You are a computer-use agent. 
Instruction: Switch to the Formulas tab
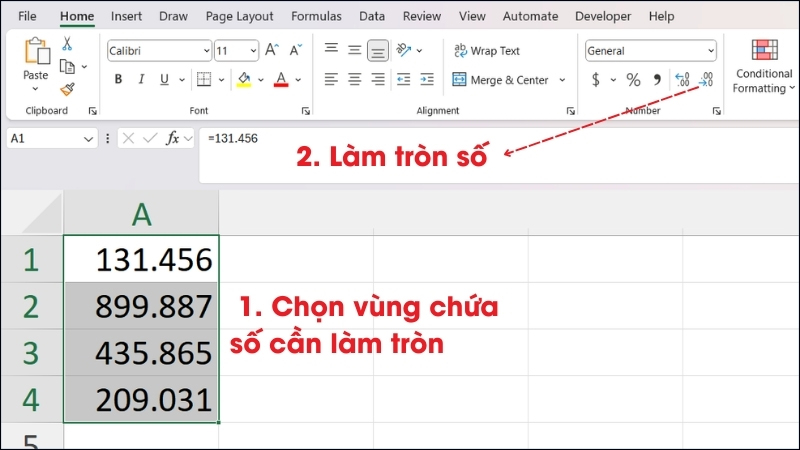tap(316, 16)
